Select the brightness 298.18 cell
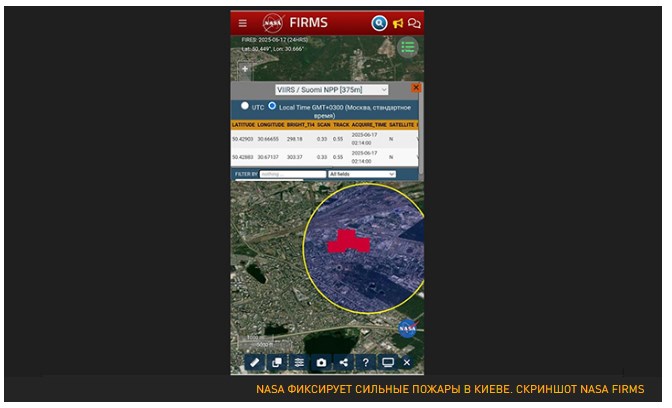The height and width of the screenshot is (408, 672). coord(294,139)
